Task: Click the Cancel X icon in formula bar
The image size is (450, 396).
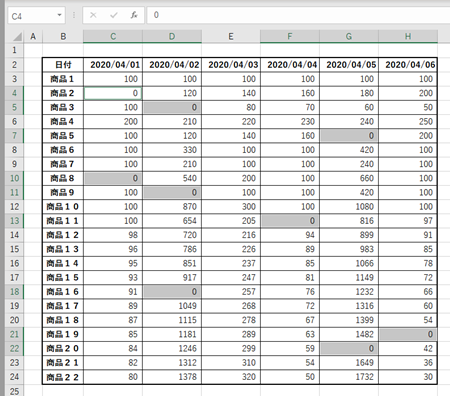Action: tap(93, 15)
